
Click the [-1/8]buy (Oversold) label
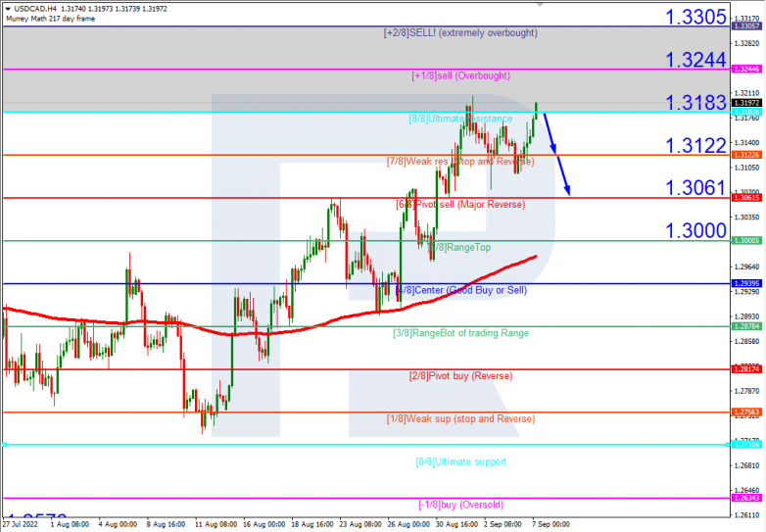460,505
